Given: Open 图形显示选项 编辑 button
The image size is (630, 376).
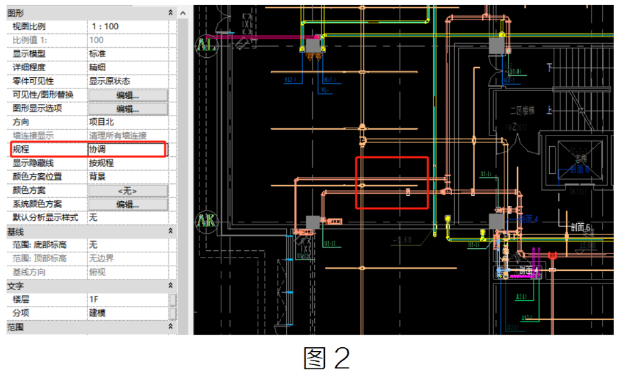Looking at the screenshot, I should coord(128,109).
